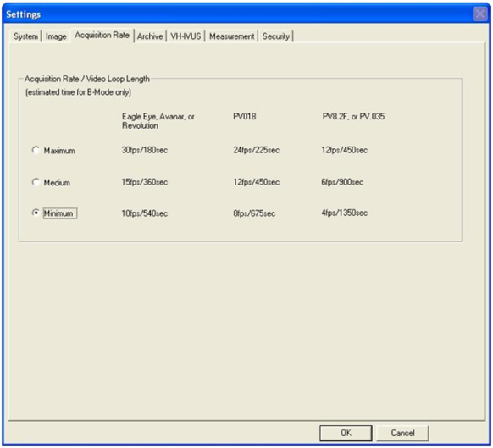The width and height of the screenshot is (493, 448).
Task: Open the VH-IVUS settings tab
Action: point(186,36)
